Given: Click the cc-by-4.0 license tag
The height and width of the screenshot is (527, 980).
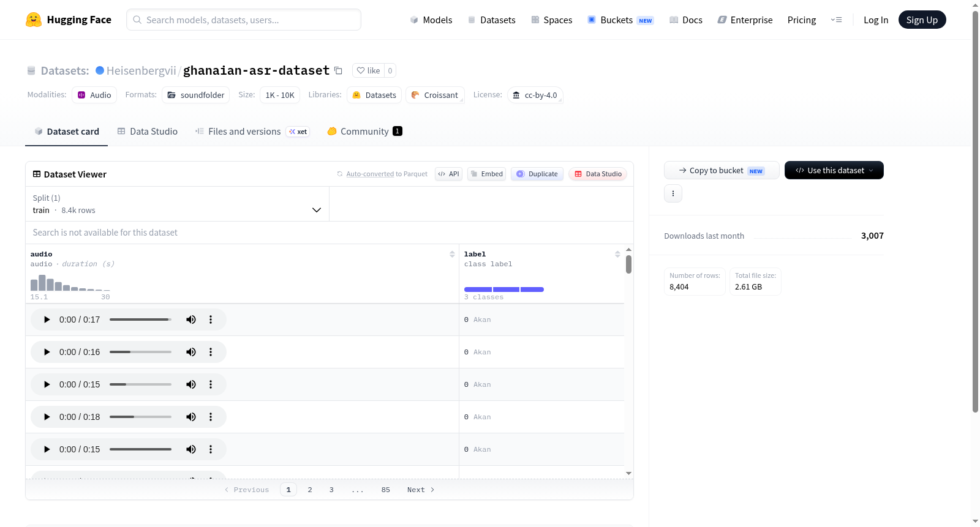Looking at the screenshot, I should [535, 95].
